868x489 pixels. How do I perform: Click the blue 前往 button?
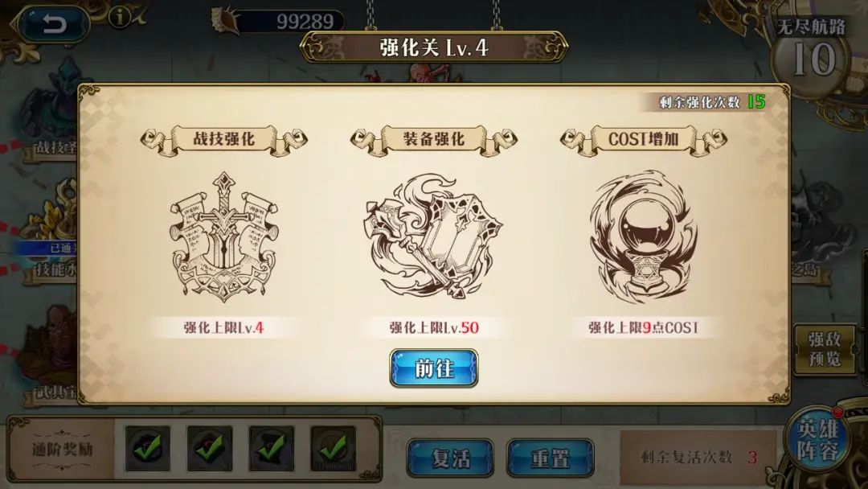(x=433, y=368)
